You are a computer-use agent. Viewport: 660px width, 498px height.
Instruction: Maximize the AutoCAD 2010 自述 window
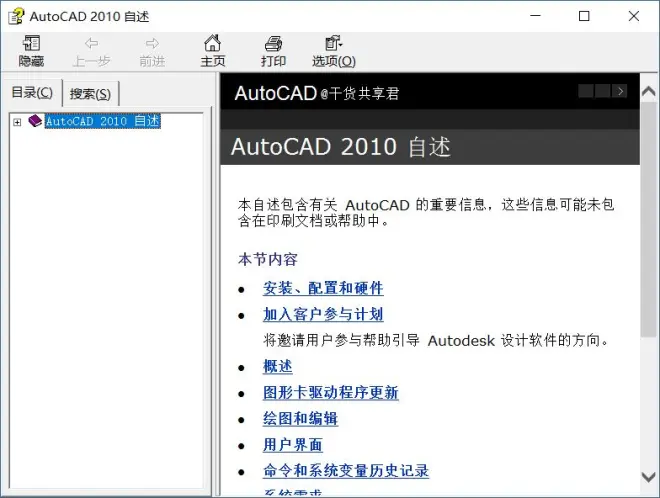click(x=584, y=16)
